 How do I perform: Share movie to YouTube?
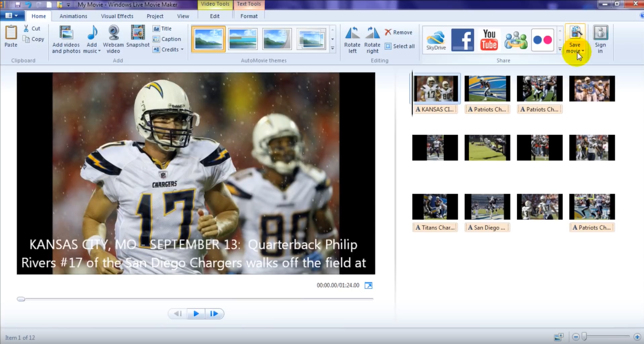(489, 40)
